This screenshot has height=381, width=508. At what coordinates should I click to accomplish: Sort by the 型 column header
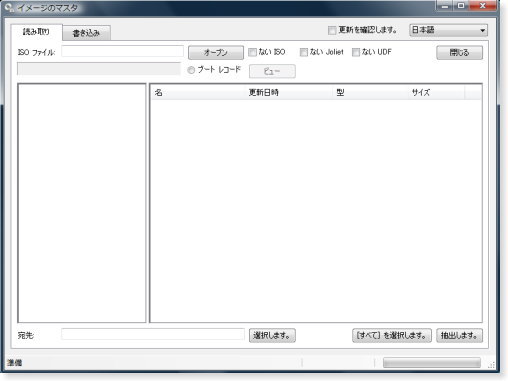click(370, 92)
